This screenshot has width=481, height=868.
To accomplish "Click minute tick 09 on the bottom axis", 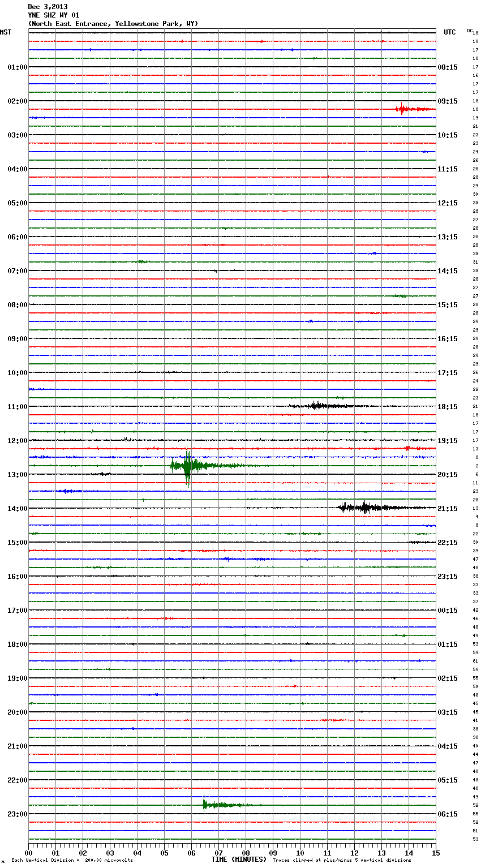I will (273, 853).
